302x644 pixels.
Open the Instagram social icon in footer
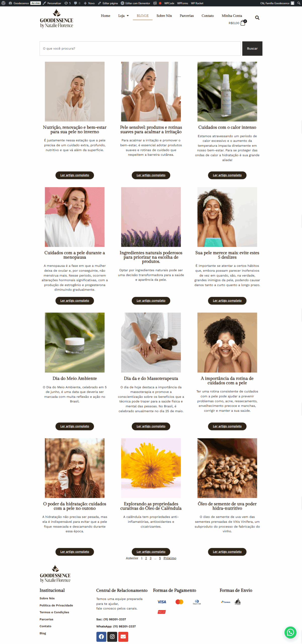[x=112, y=636]
